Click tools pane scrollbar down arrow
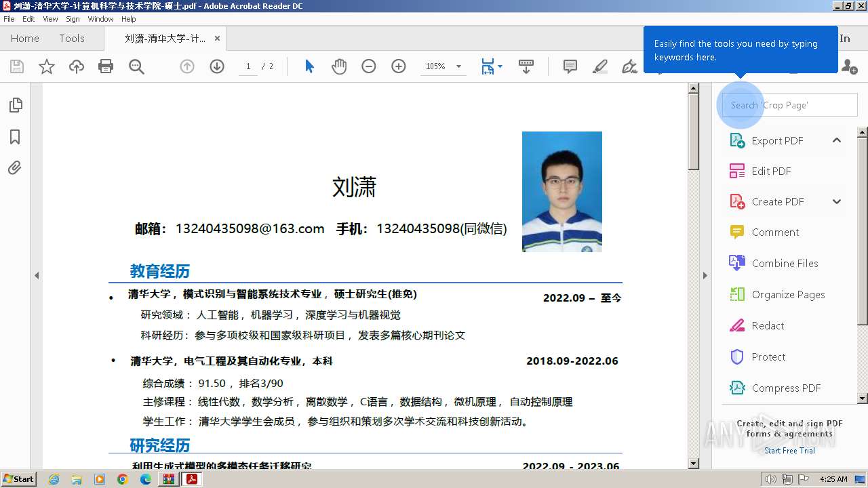Screen dimensions: 868x488 (x=863, y=399)
